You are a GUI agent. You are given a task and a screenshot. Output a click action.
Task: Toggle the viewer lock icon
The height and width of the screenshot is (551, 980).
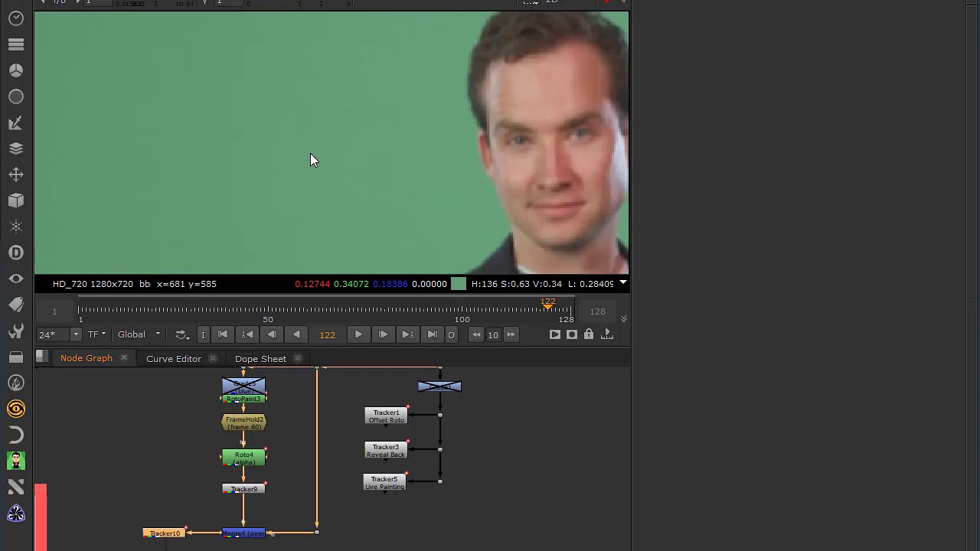589,334
